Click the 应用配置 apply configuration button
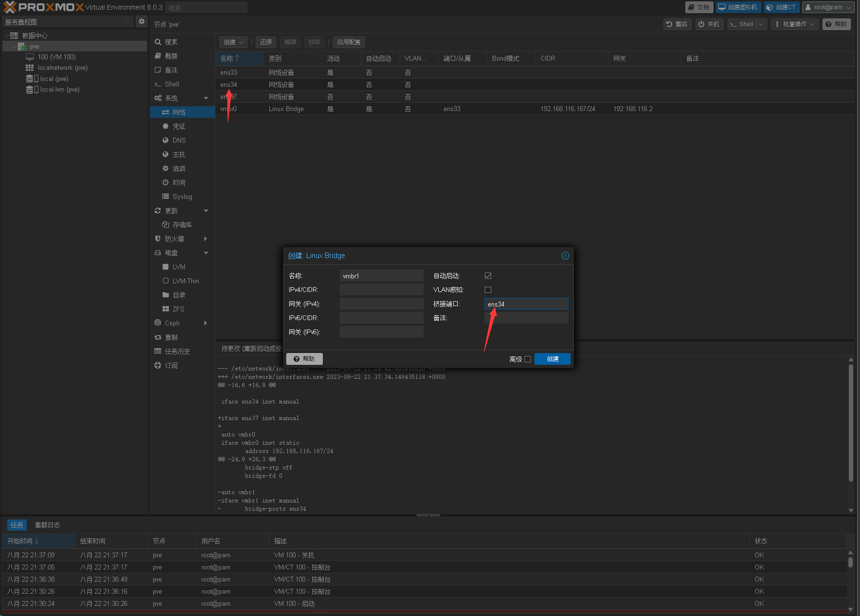The width and height of the screenshot is (860, 616). (x=348, y=42)
